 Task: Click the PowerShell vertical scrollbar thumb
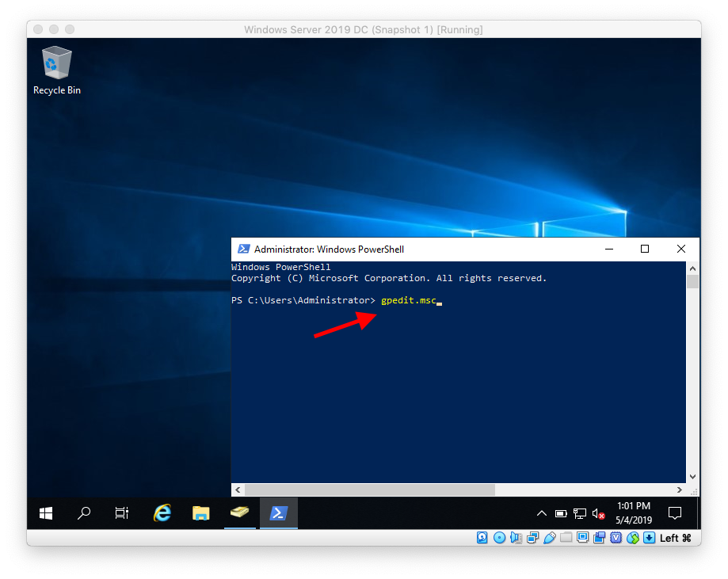pyautogui.click(x=692, y=282)
